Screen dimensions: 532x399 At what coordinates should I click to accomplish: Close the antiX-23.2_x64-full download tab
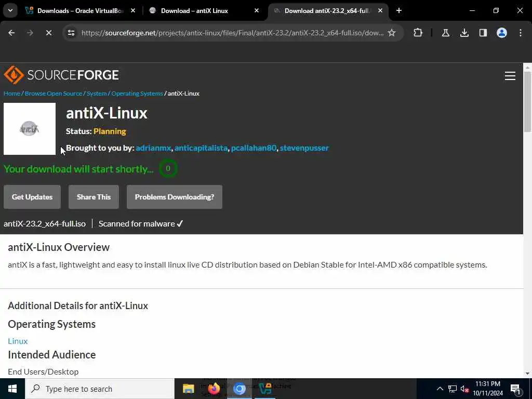(x=380, y=11)
